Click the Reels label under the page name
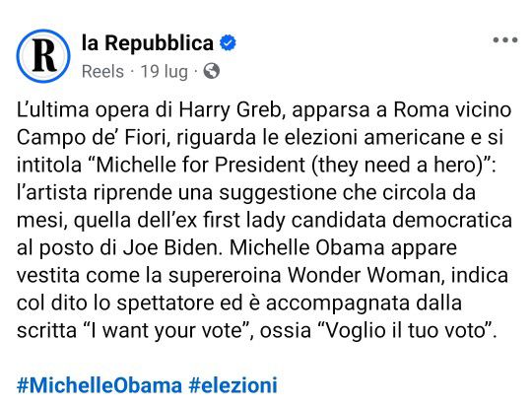This screenshot has width=532, height=406. coord(102,72)
